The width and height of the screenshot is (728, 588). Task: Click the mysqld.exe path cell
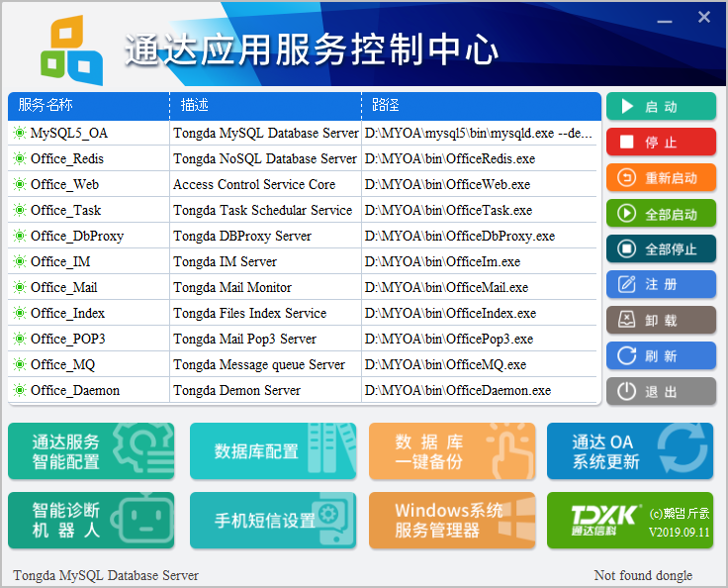tap(479, 134)
